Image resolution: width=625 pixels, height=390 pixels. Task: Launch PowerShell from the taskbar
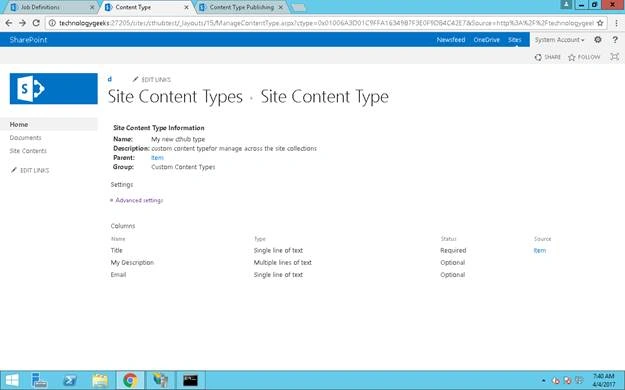(x=70, y=380)
